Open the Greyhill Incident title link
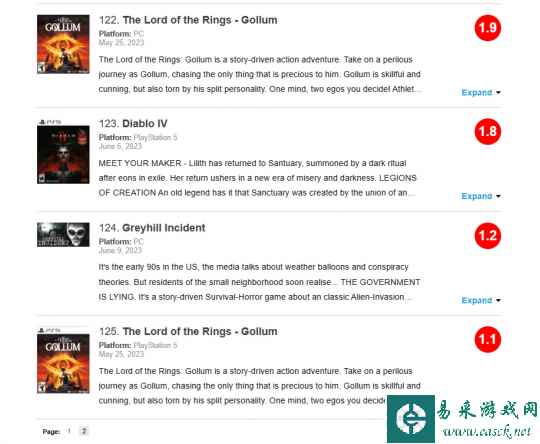The image size is (540, 444). pyautogui.click(x=164, y=228)
